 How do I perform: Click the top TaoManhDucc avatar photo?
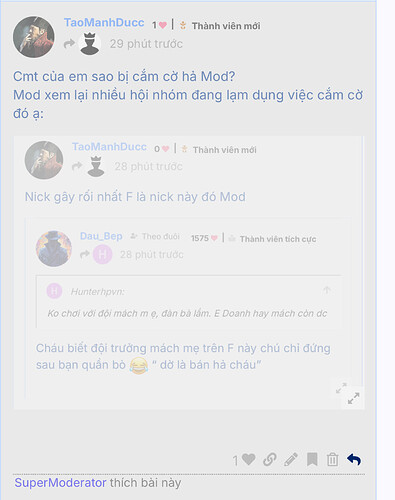pos(33,37)
